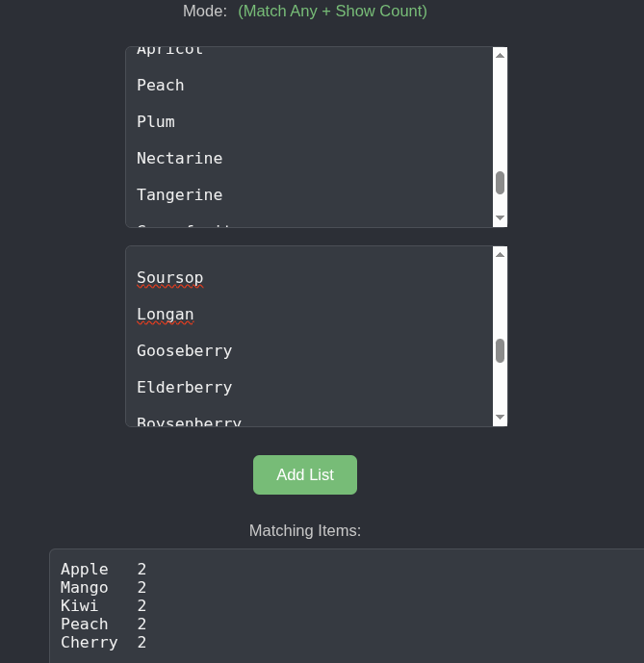
Task: Click Apple row in matching items
Action: 85,570
